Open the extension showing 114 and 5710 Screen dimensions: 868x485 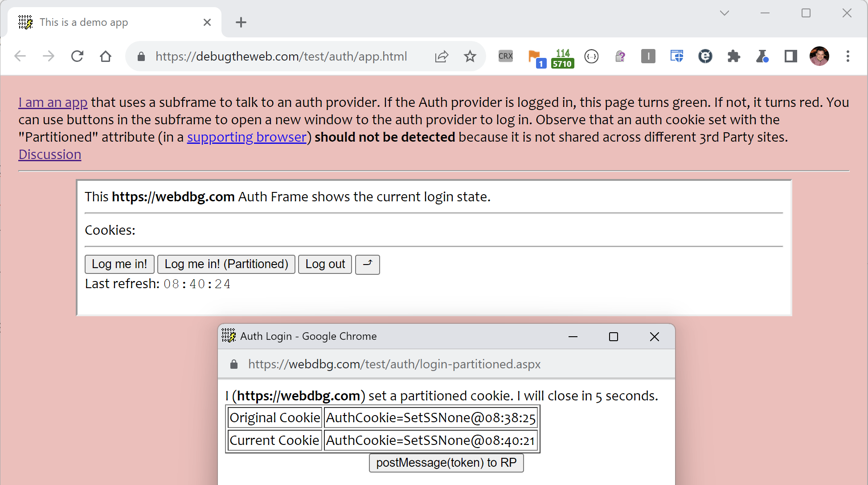coord(562,58)
